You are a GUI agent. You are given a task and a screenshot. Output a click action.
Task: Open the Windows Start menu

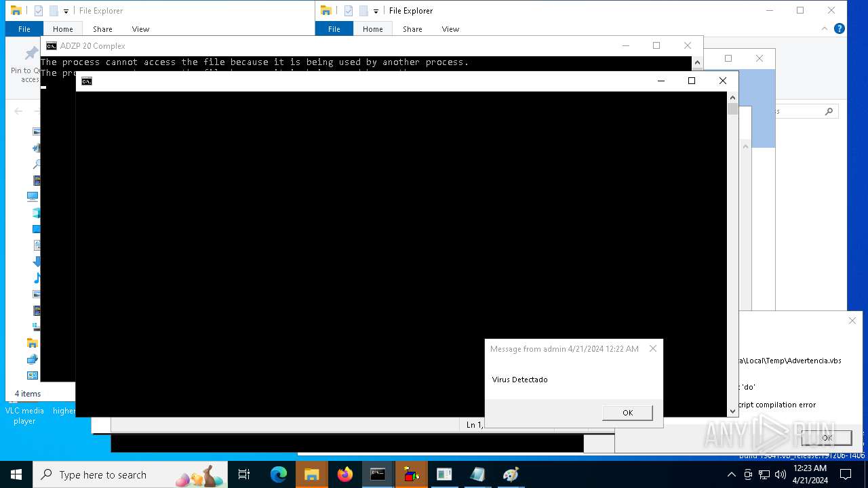point(16,474)
